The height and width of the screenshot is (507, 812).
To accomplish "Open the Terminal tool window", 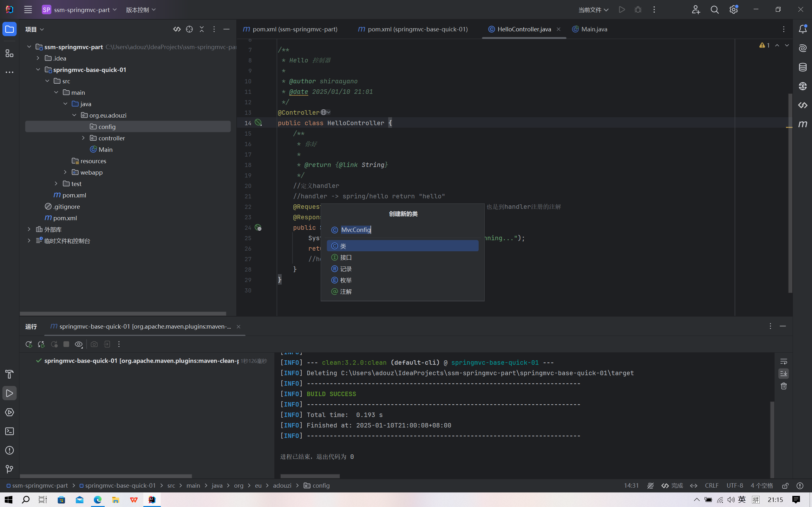I will [10, 431].
